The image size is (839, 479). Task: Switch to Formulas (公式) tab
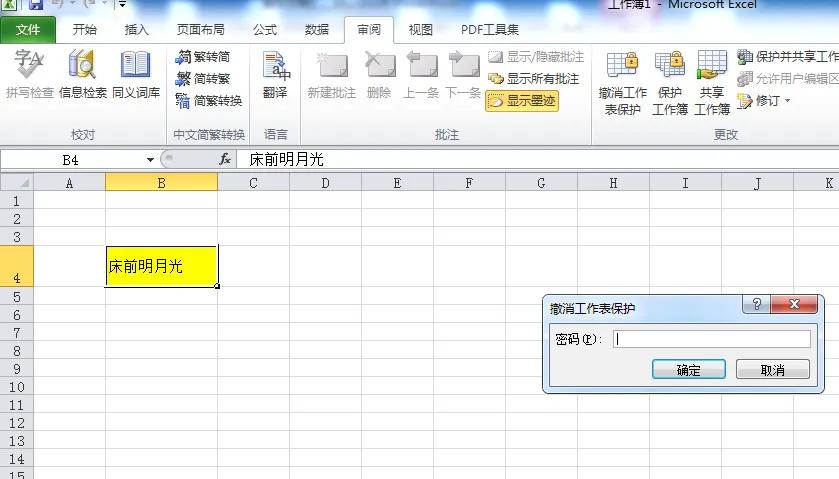(x=265, y=29)
